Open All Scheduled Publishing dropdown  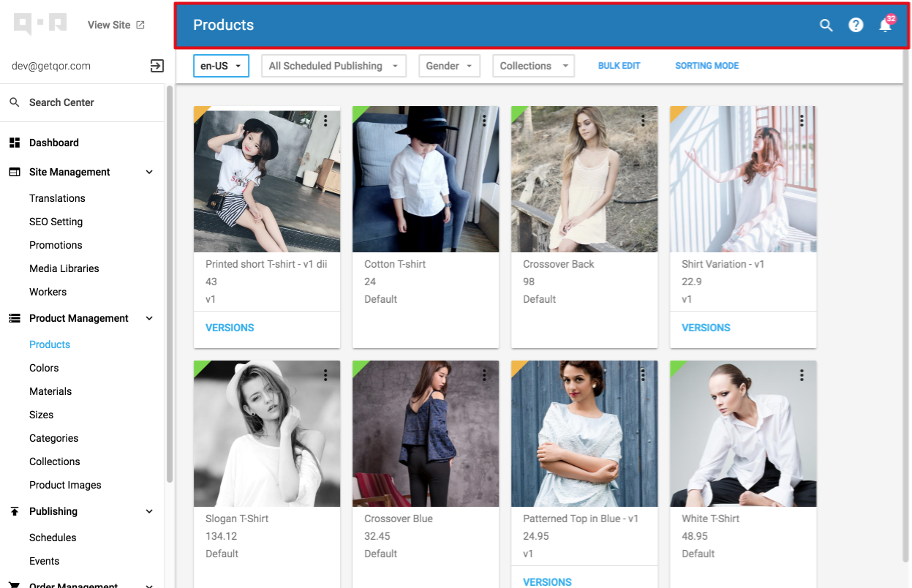pos(333,66)
